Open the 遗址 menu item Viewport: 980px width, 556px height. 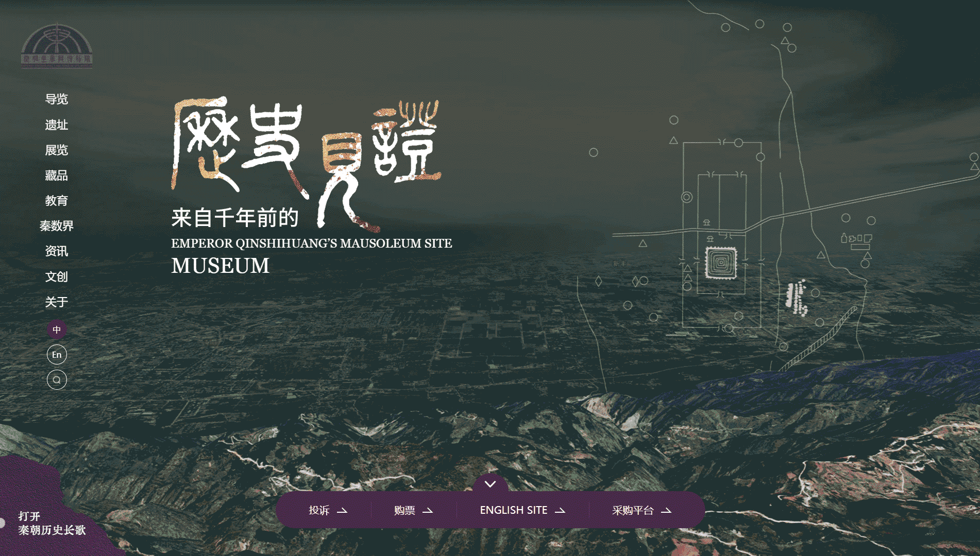tap(57, 125)
